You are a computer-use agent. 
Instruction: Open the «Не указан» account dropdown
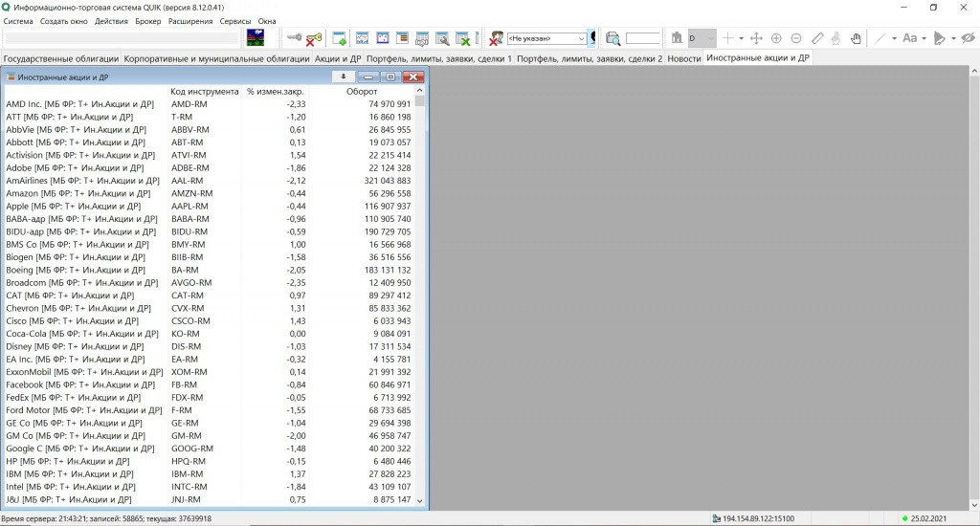pos(546,39)
